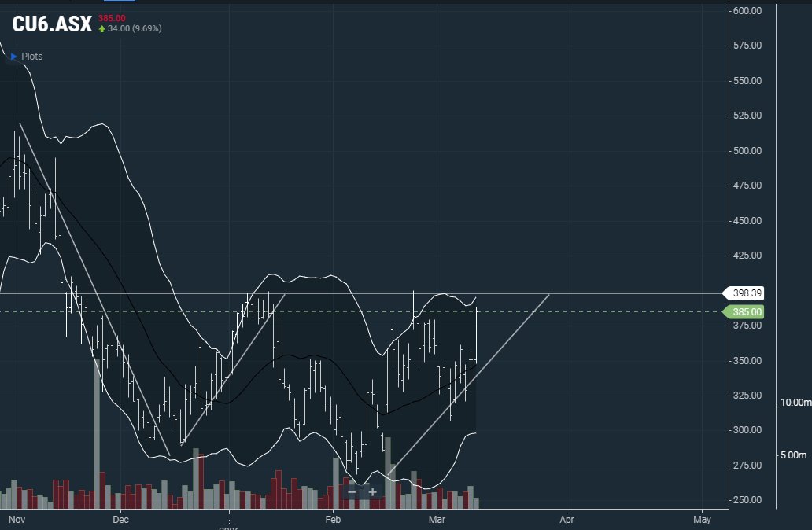
Task: Click the CU6.ASX ticker symbol
Action: click(x=52, y=24)
